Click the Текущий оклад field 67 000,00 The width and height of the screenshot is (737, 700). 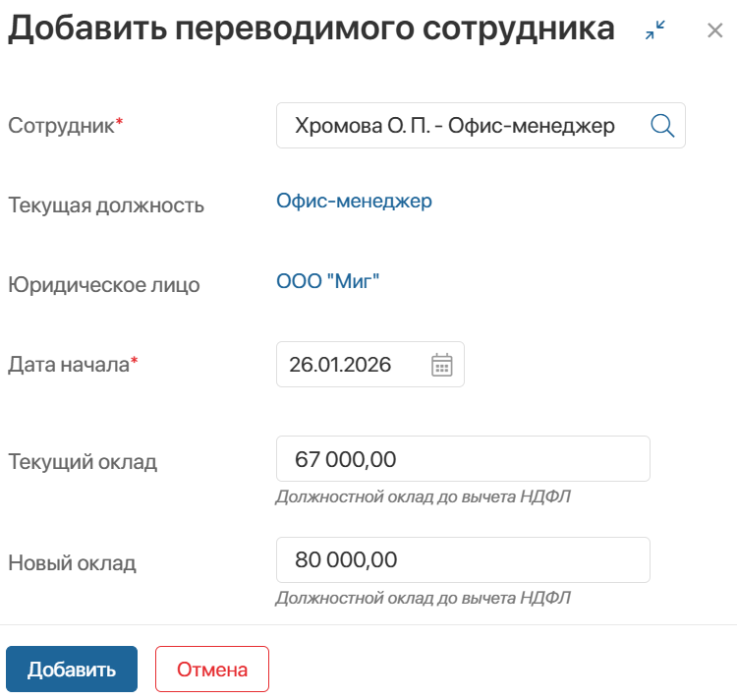coord(463,459)
